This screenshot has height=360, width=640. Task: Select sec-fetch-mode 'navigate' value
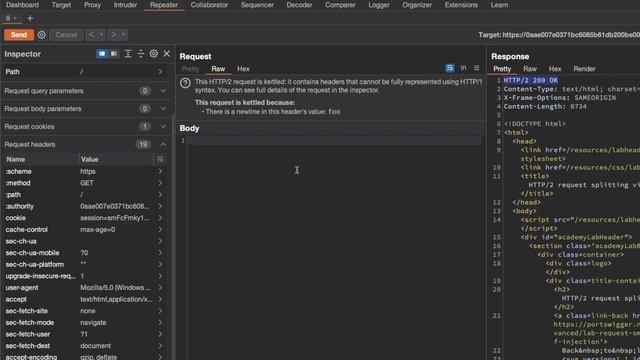tap(93, 322)
